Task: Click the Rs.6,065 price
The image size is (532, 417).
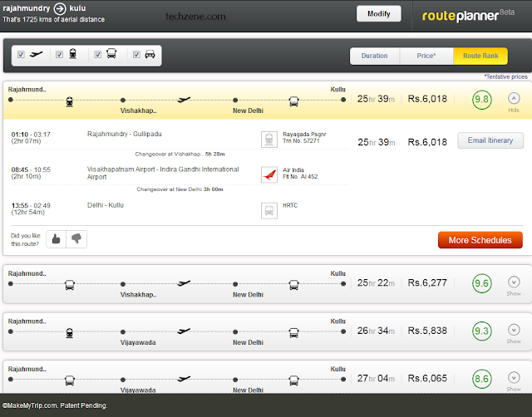Action: [427, 378]
